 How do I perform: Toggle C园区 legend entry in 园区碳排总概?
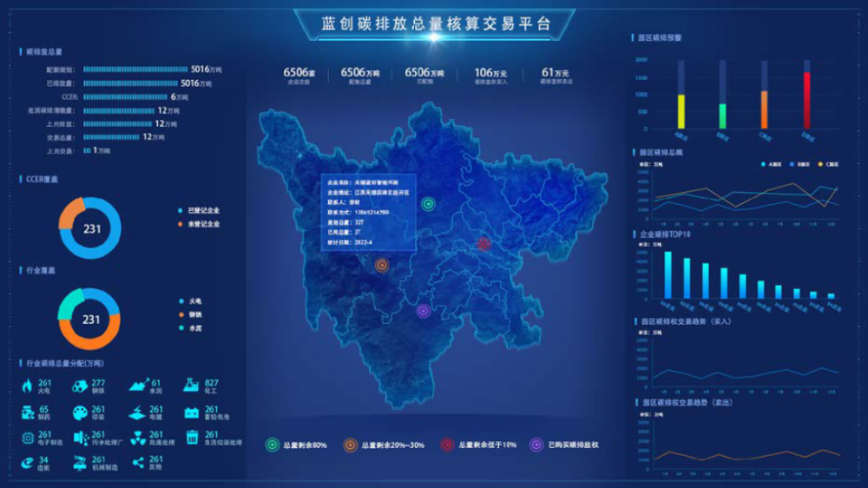(x=832, y=163)
